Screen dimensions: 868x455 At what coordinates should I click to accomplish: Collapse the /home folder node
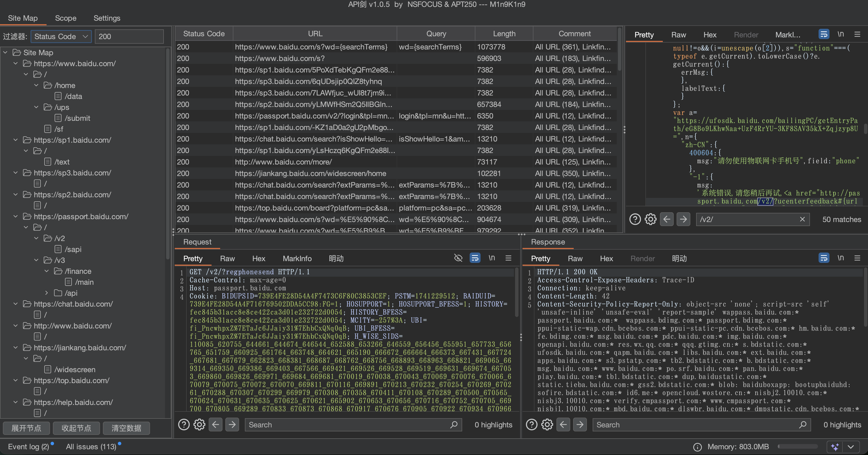pyautogui.click(x=37, y=85)
